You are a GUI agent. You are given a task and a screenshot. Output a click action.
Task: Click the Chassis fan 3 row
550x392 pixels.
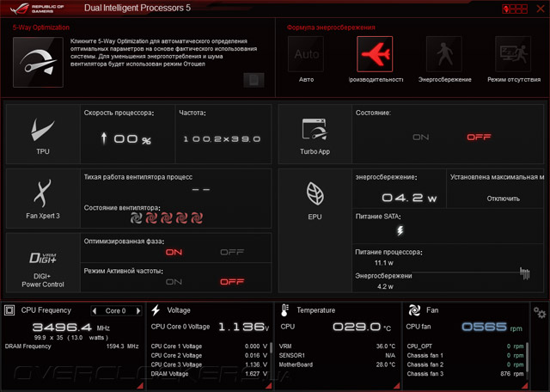[465, 374]
